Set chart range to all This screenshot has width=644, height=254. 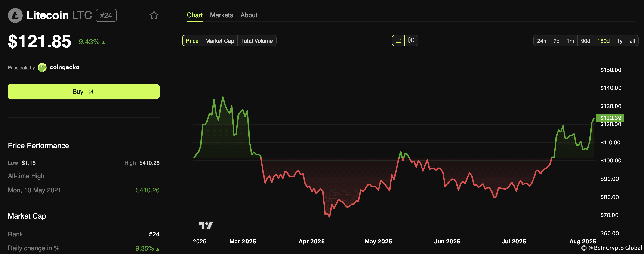coord(632,41)
